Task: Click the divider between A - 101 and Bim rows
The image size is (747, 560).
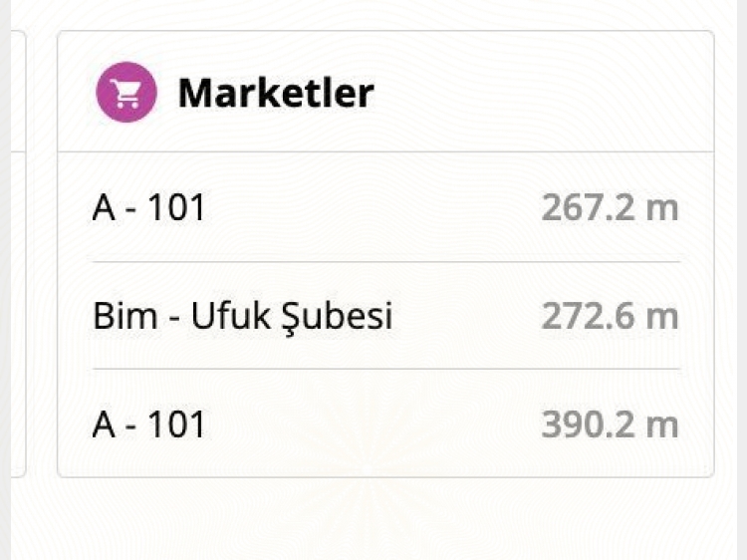Action: 385,262
